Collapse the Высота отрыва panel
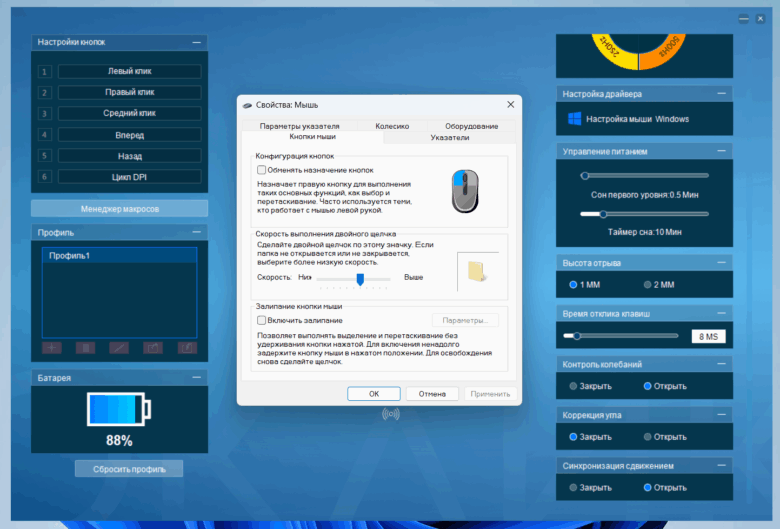Screen dimensions: 780x529 [x=722, y=262]
